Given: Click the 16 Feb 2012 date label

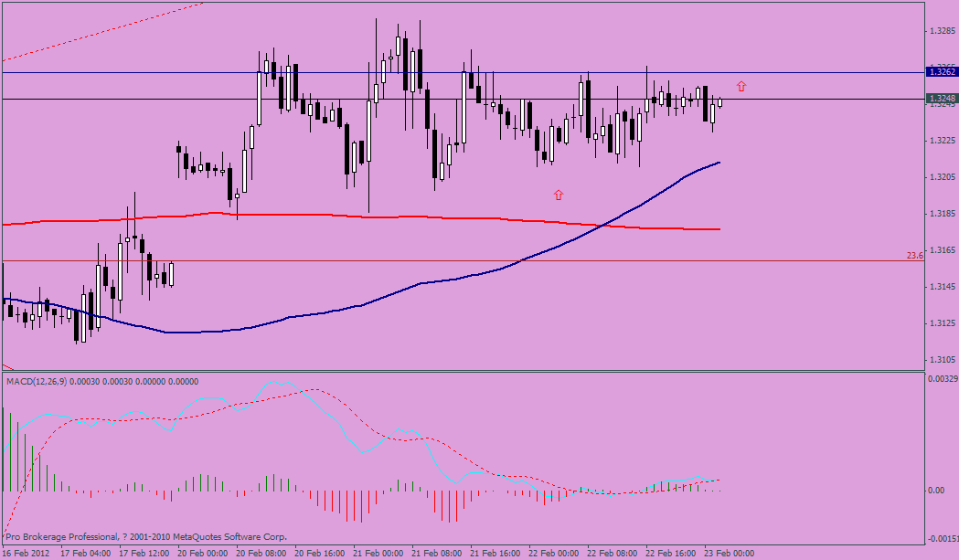Looking at the screenshot, I should pos(27,554).
